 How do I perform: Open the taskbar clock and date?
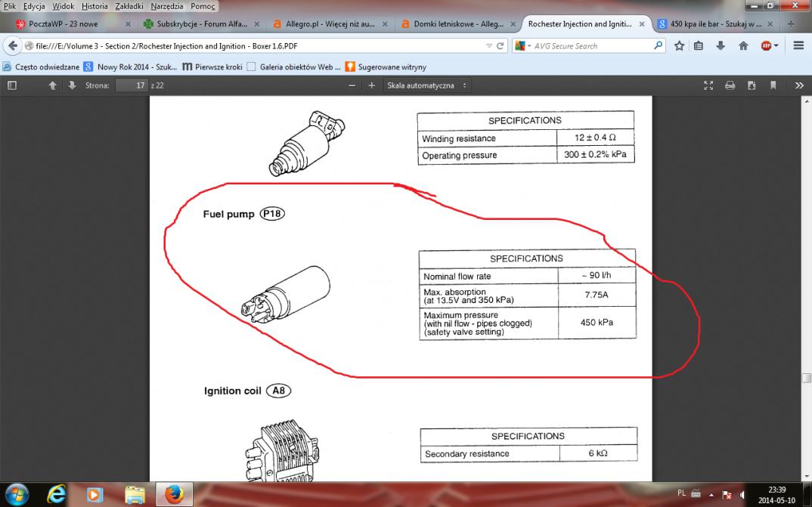point(776,495)
